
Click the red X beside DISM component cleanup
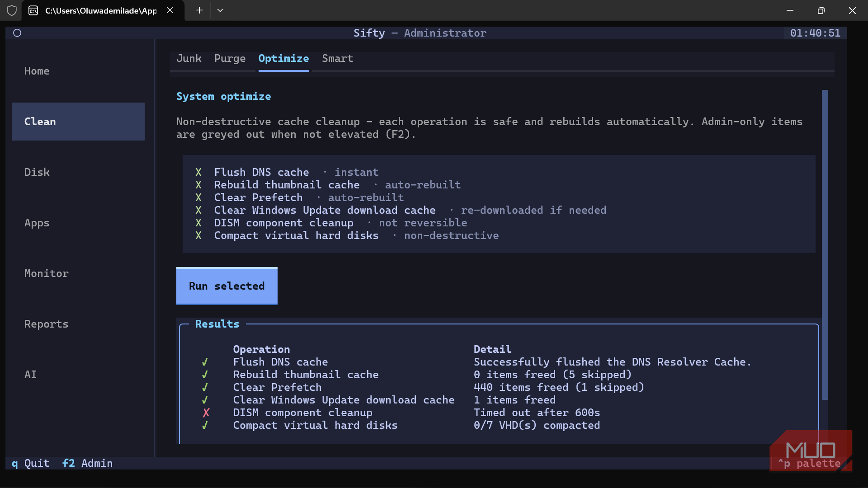(x=206, y=413)
